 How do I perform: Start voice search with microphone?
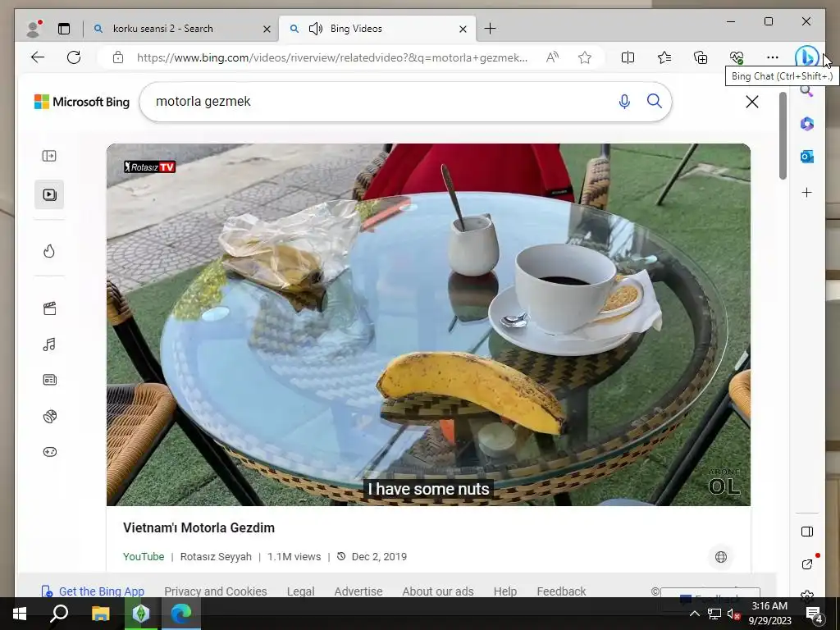point(624,101)
